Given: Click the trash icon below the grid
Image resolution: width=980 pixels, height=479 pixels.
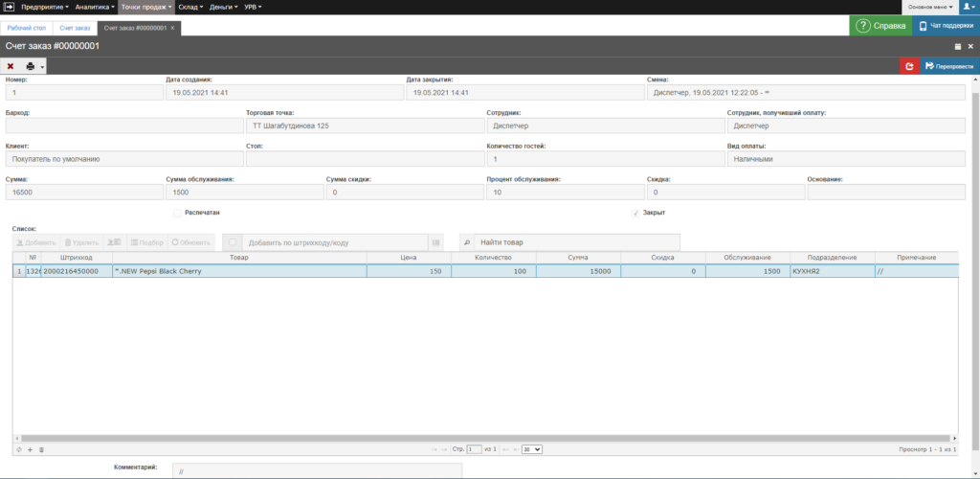Looking at the screenshot, I should point(41,448).
